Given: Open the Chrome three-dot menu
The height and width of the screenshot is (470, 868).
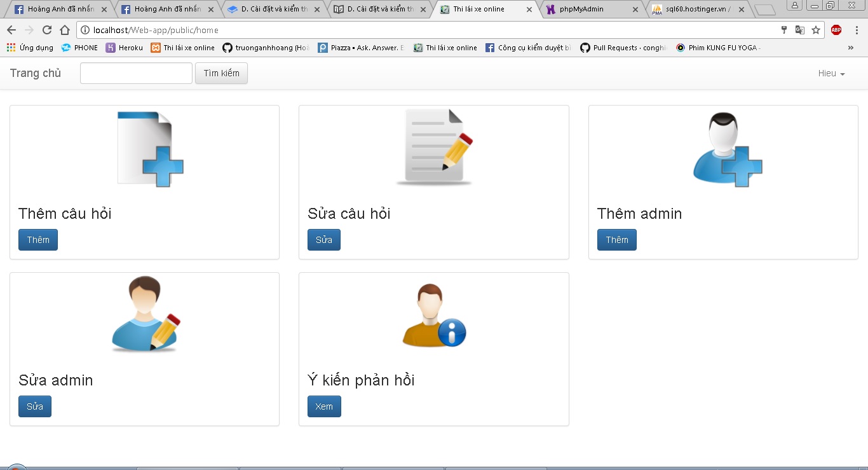Looking at the screenshot, I should 856,30.
